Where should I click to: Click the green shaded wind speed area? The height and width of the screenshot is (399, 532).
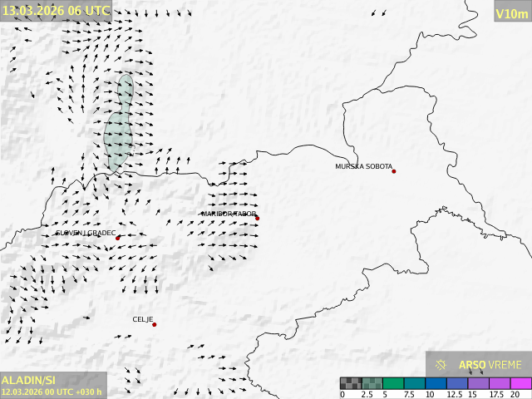click(119, 129)
